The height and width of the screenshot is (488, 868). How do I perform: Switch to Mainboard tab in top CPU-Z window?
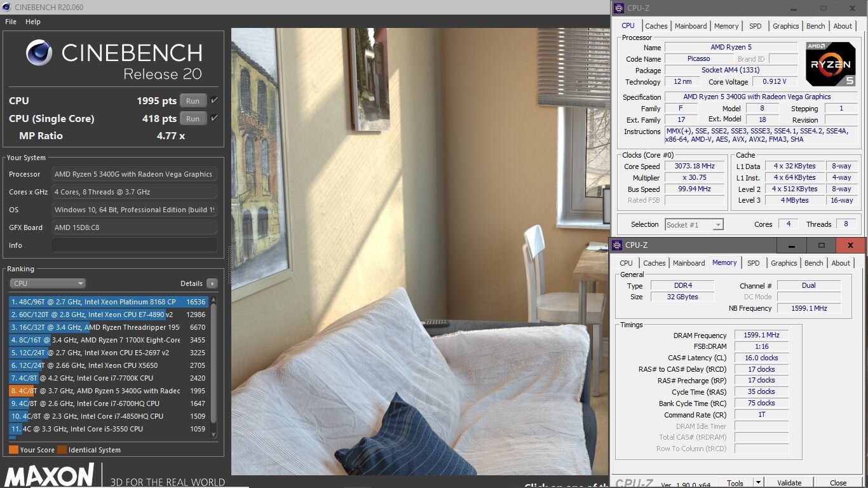(691, 26)
